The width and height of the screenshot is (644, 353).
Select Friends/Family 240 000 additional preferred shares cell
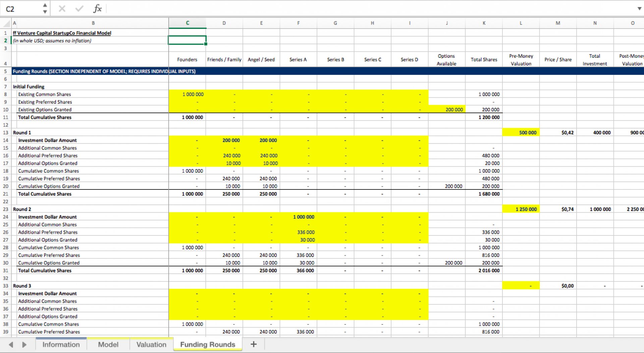(224, 156)
